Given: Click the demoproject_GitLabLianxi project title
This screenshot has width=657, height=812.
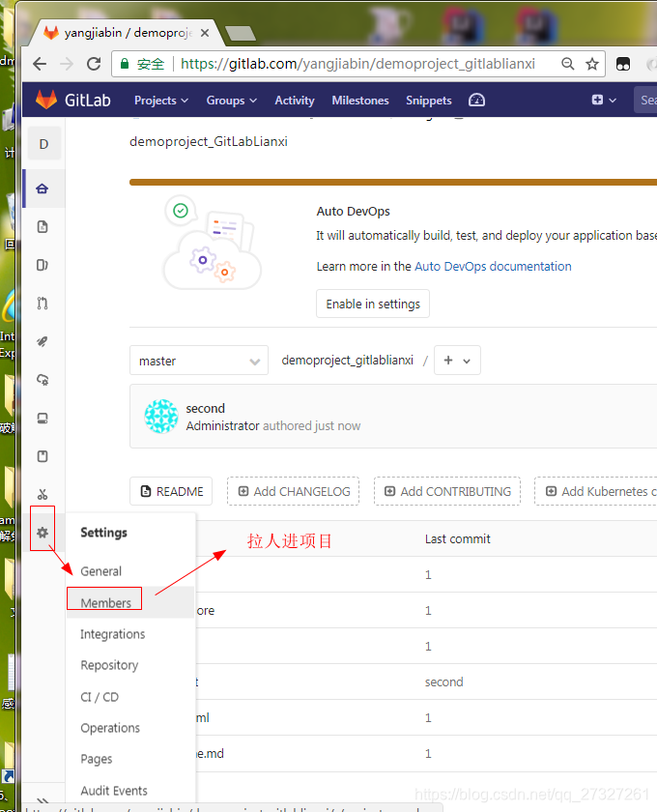Looking at the screenshot, I should (x=209, y=142).
